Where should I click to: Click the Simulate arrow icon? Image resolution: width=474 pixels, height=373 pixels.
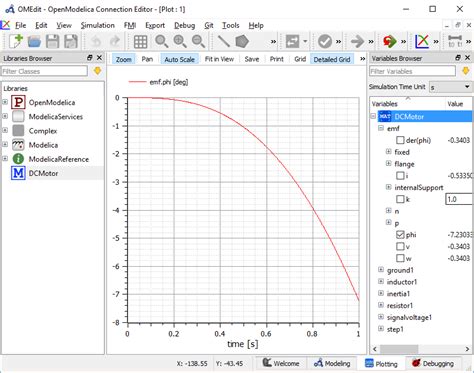point(357,42)
